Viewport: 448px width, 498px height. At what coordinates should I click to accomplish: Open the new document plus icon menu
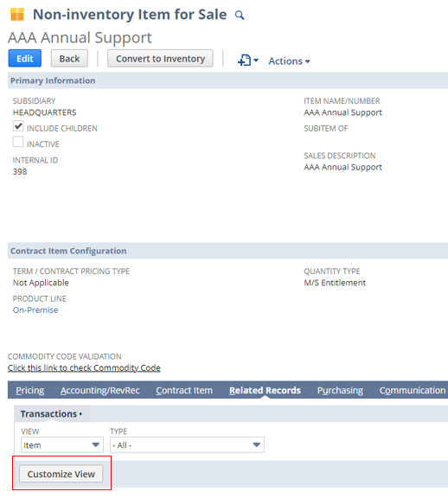point(248,61)
